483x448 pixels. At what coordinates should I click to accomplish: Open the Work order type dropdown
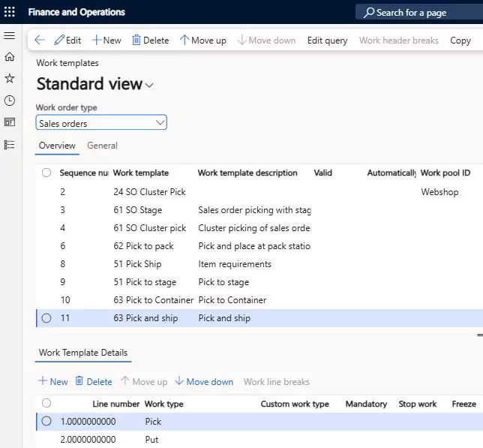click(x=101, y=122)
